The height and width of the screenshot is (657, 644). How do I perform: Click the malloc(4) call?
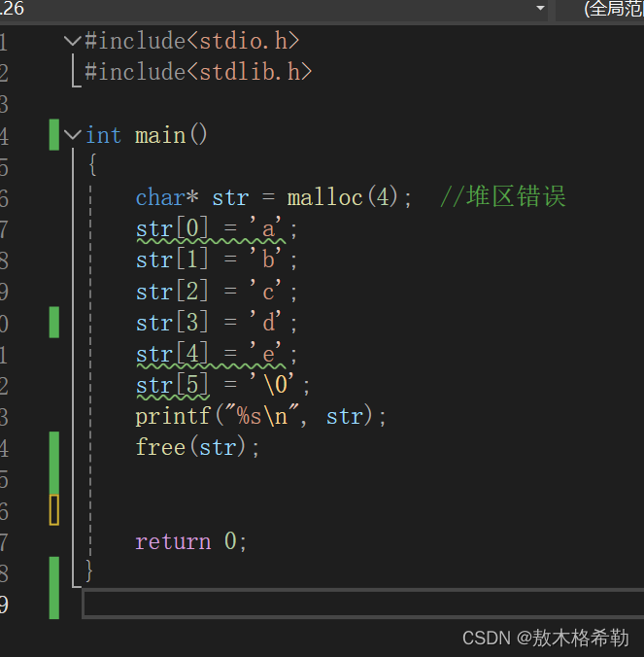pos(343,197)
